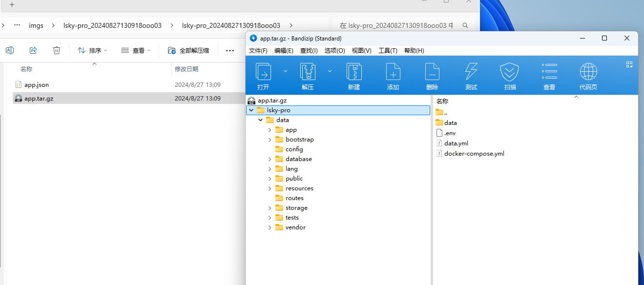
Task: Open Explorer's Sort (排序) dropdown
Action: [x=92, y=50]
